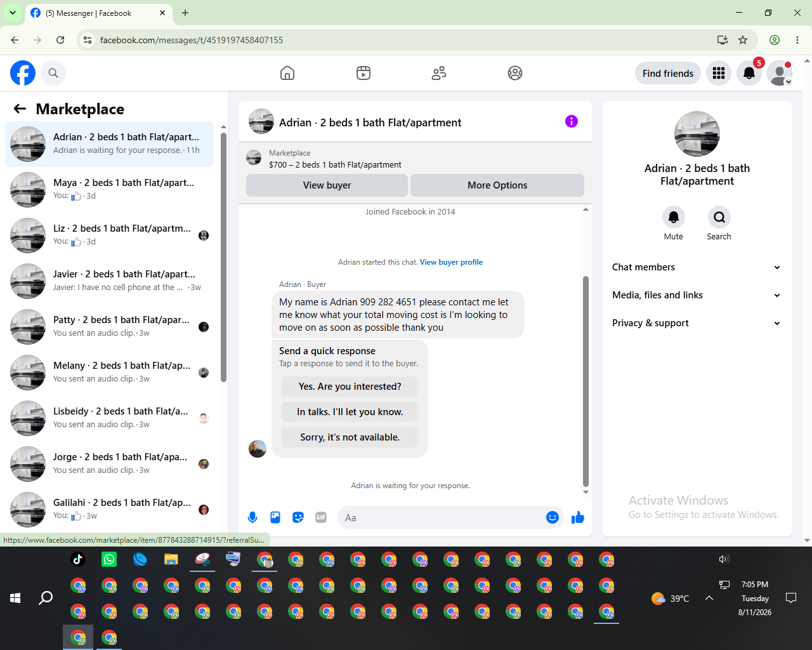Choose a GIF with the GIF icon
The width and height of the screenshot is (812, 650).
321,517
